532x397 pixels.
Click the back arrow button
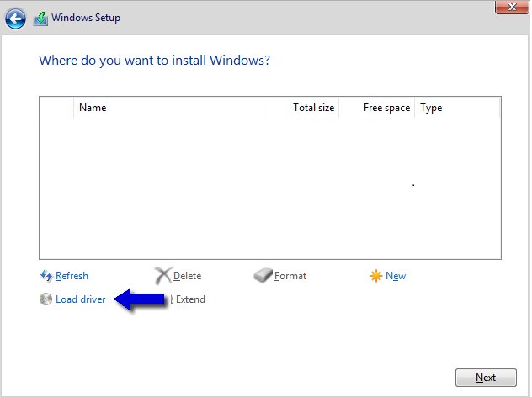15,17
